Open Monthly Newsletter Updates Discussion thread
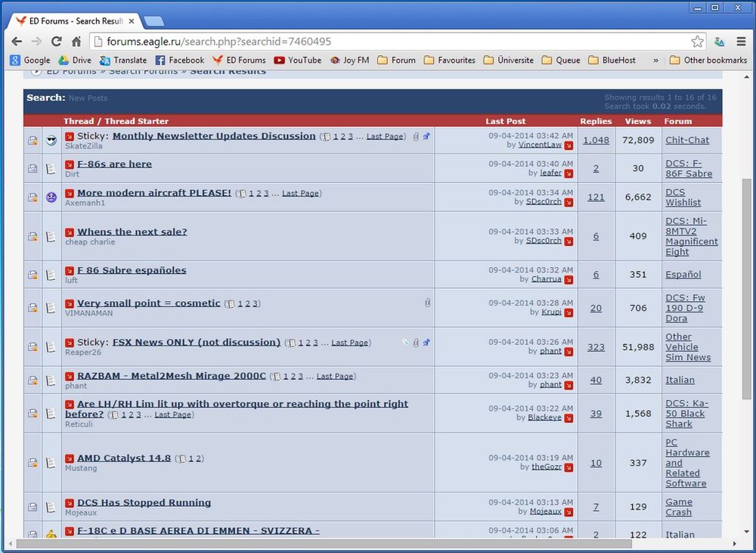This screenshot has height=553, width=756. click(x=214, y=136)
